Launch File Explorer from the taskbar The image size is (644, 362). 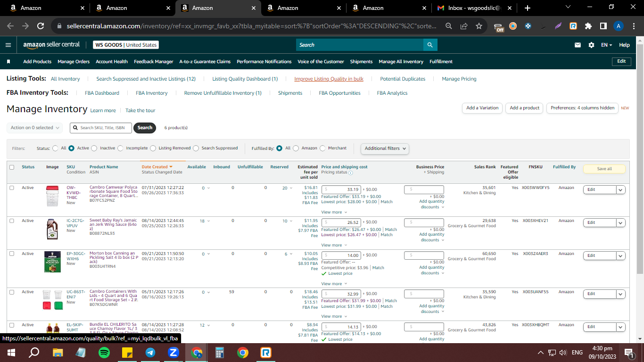coord(58,353)
